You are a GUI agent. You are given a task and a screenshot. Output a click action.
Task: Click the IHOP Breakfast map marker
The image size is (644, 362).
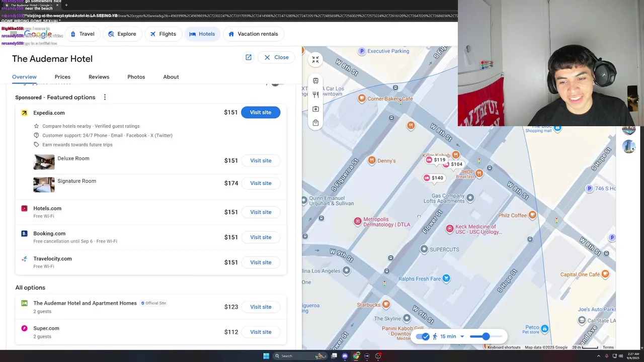tap(479, 173)
